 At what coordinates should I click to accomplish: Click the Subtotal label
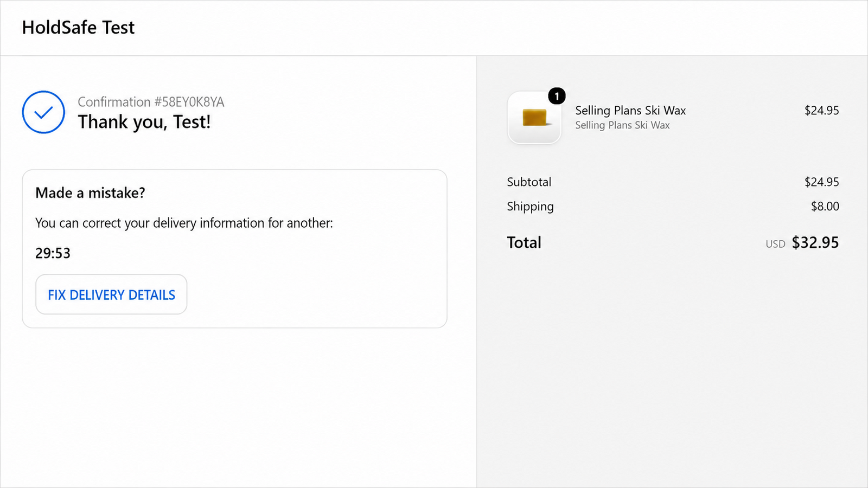(x=529, y=182)
